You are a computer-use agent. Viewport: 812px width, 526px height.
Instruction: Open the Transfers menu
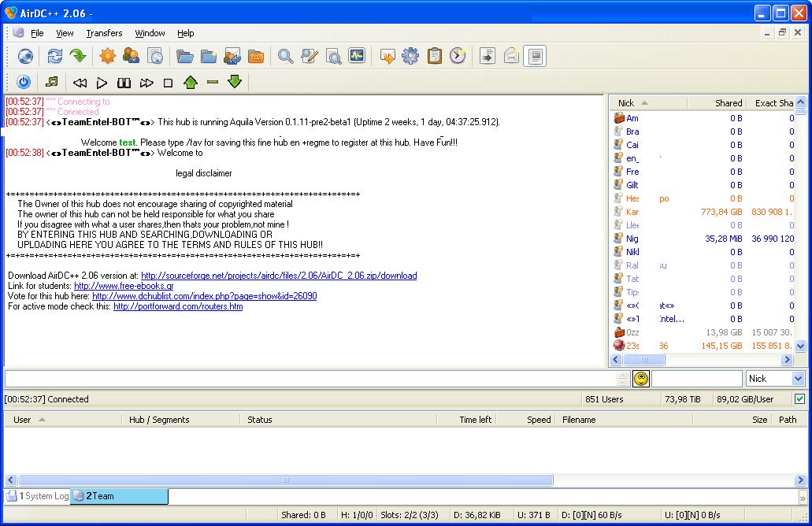click(104, 33)
